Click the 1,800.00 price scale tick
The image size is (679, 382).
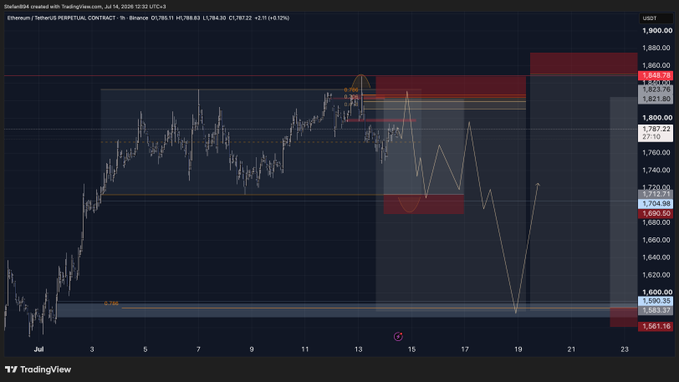click(x=657, y=117)
